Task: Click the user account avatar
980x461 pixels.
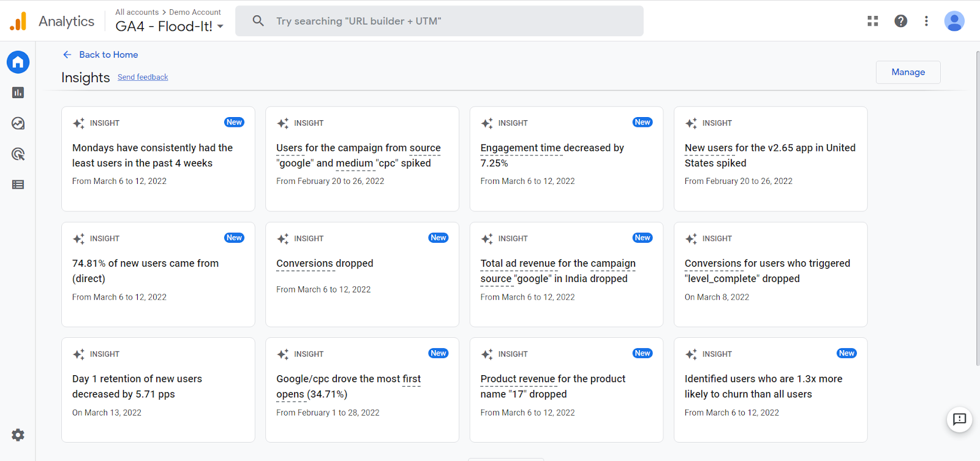Action: pyautogui.click(x=954, y=21)
